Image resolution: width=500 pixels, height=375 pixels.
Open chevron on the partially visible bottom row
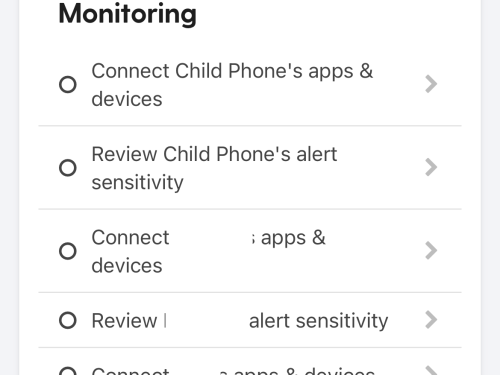coord(431,370)
